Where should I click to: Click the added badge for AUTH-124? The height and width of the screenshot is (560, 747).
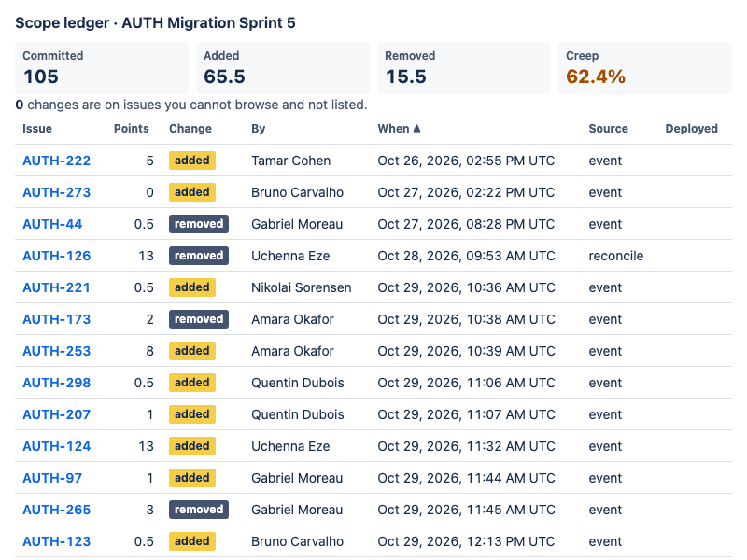[192, 446]
